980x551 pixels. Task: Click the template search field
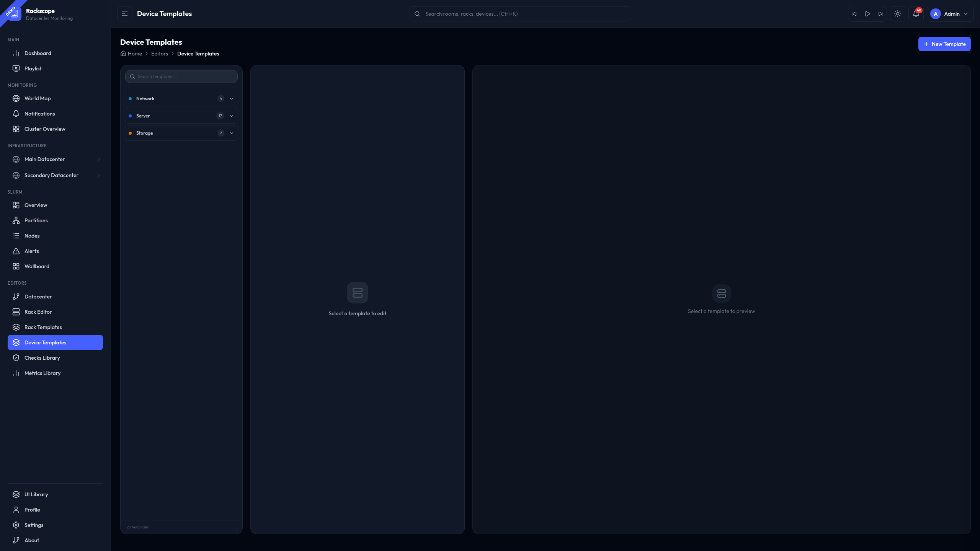(x=181, y=76)
